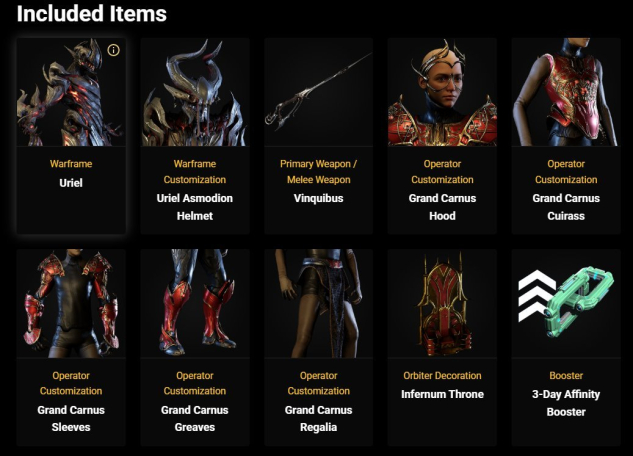Click the info icon on Uriel card

pyautogui.click(x=113, y=50)
